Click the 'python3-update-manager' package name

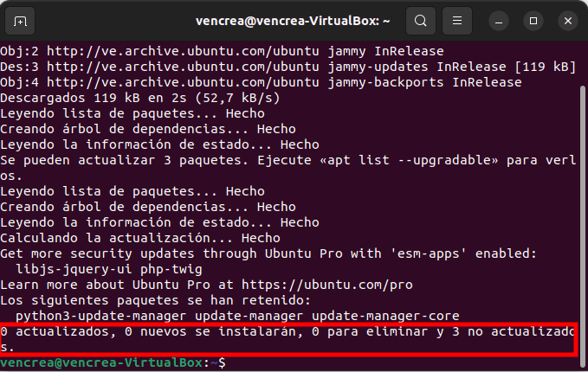100,316
